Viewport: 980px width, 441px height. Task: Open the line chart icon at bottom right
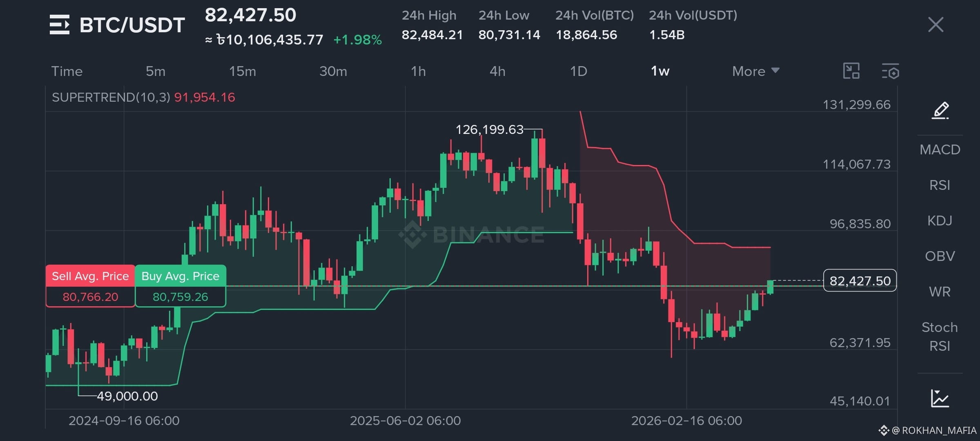[940, 399]
